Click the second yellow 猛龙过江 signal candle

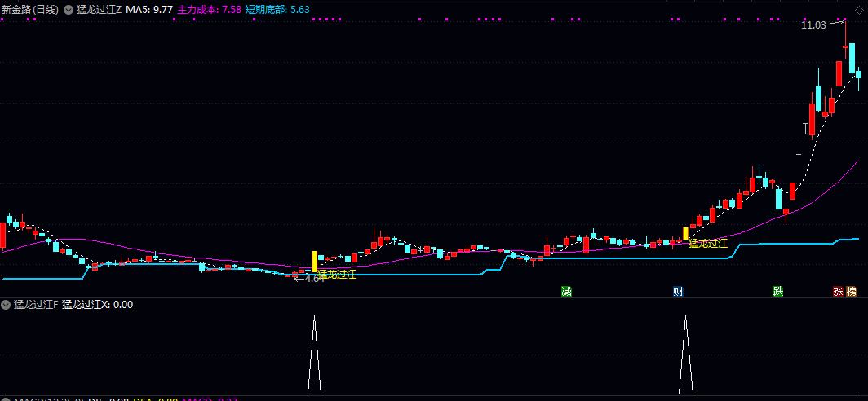(685, 233)
